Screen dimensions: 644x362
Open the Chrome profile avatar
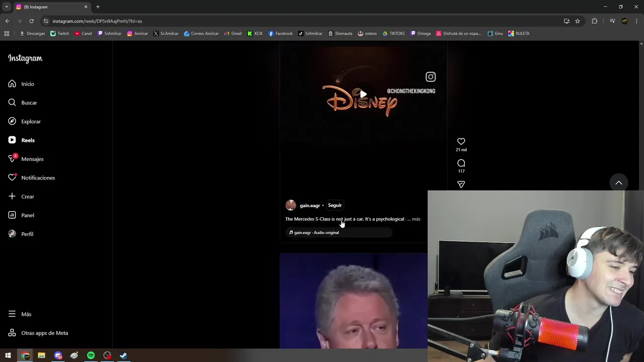click(624, 21)
